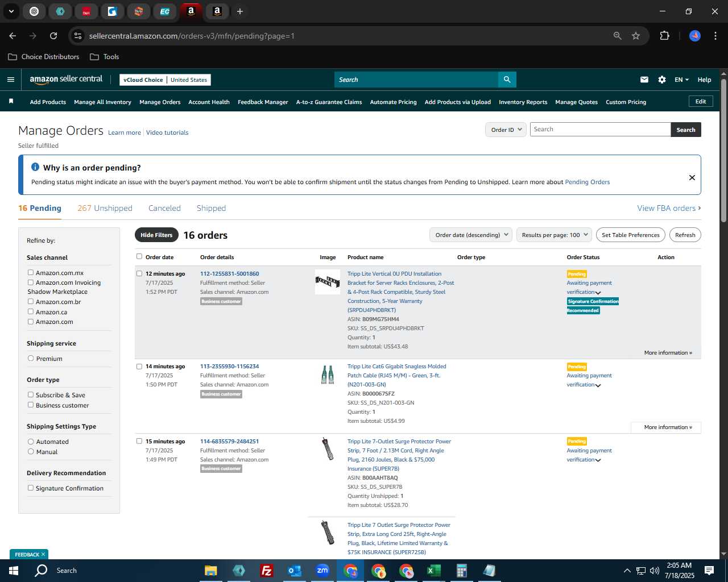Open Outlook from the taskbar

pyautogui.click(x=294, y=571)
